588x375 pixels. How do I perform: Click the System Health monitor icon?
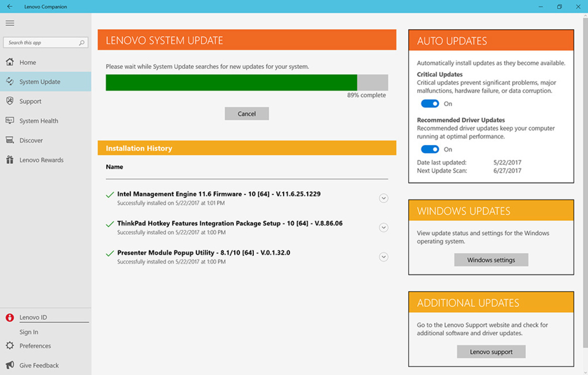[10, 120]
